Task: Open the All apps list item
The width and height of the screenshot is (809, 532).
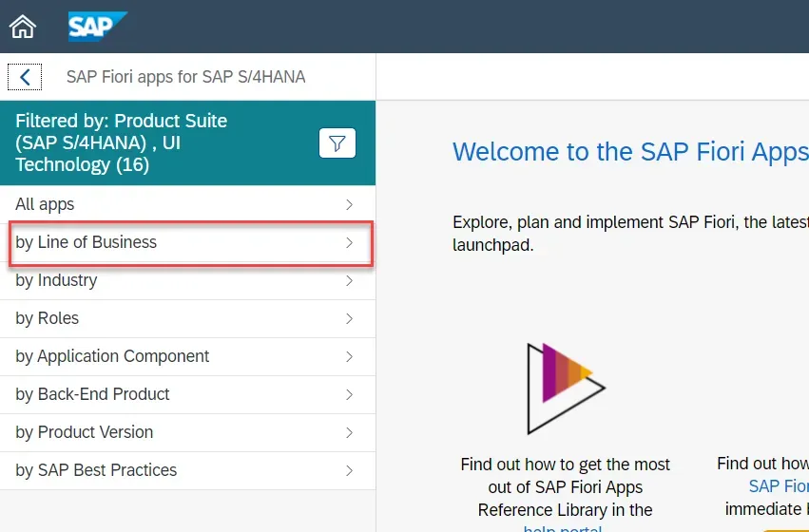Action: [x=45, y=204]
